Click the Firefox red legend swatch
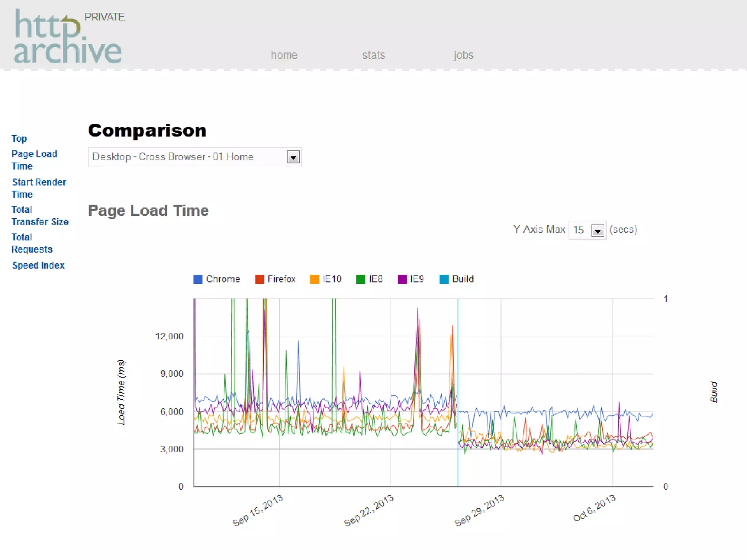Screen dimensions: 747x560 (x=259, y=279)
